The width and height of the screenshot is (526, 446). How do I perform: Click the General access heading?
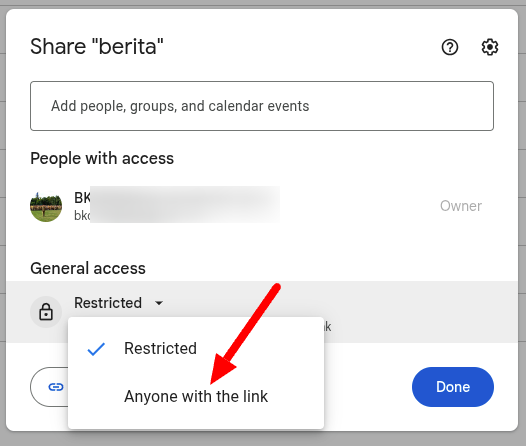click(x=88, y=268)
